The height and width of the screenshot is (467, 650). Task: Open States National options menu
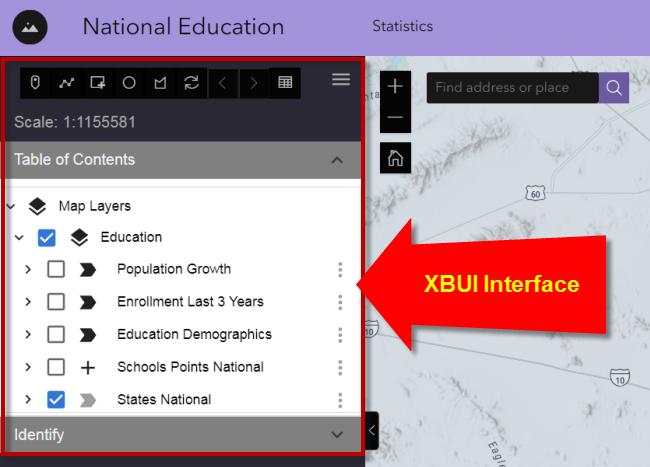pyautogui.click(x=340, y=400)
